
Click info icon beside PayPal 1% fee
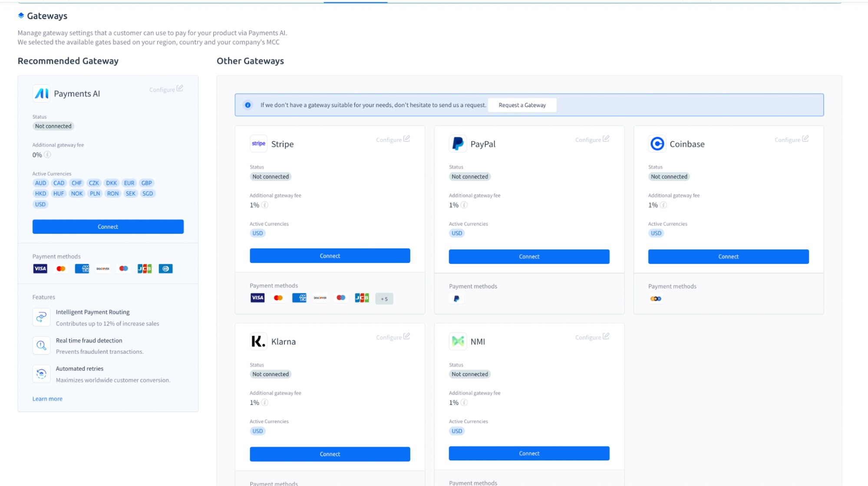click(x=464, y=205)
